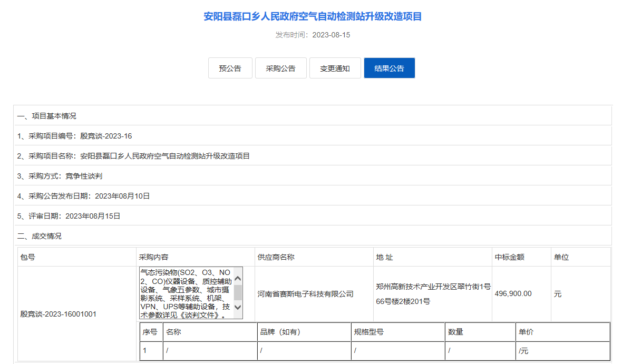Open the 变更通知 tab

coord(335,68)
